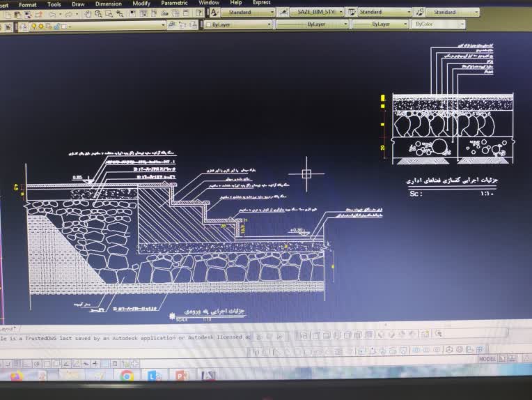
Task: Click the Markup Set Manager icon
Action: pyautogui.click(x=175, y=13)
